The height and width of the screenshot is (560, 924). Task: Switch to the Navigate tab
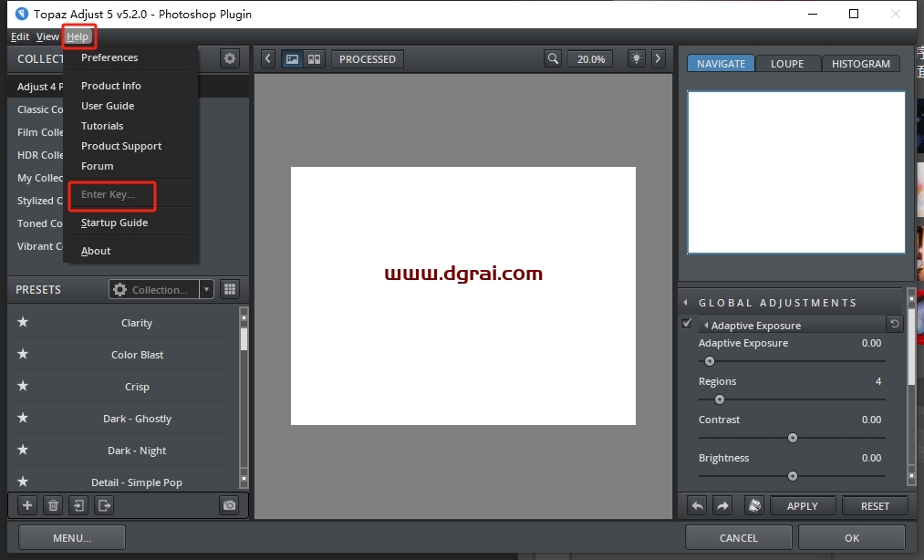pyautogui.click(x=721, y=63)
